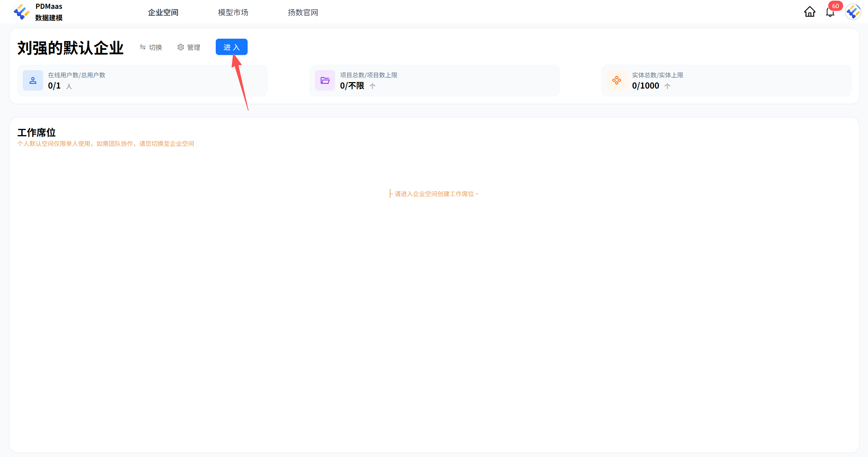Click the enterprise name 刘强的默认企业
The height and width of the screenshot is (457, 868).
coord(71,48)
